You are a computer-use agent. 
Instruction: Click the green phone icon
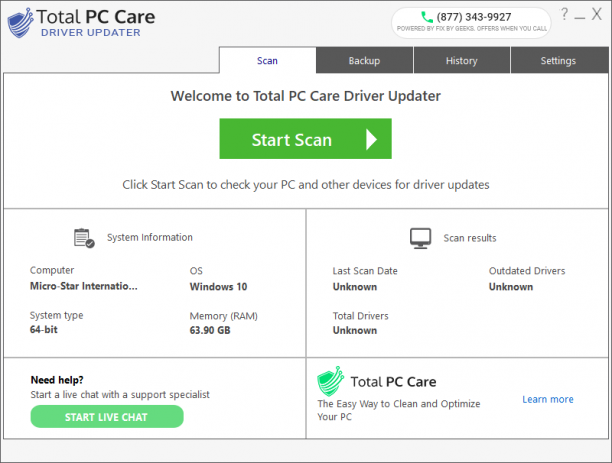pos(427,17)
